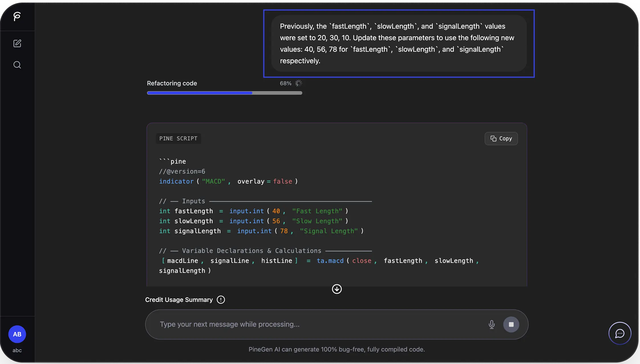Open the support chat bubble icon
This screenshot has height=364, width=640.
coord(619,333)
